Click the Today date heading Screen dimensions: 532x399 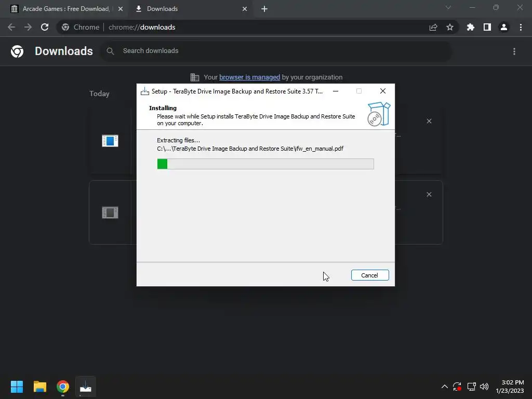(99, 94)
